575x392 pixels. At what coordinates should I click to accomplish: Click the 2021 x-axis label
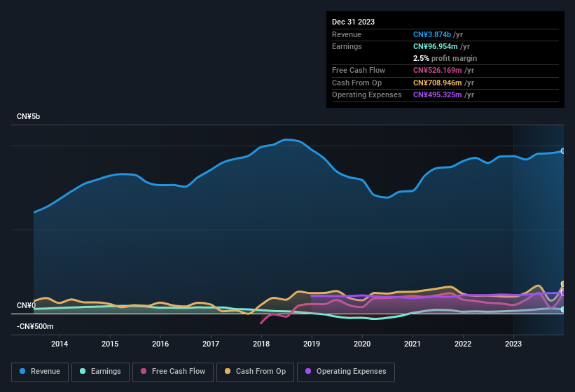pos(413,344)
